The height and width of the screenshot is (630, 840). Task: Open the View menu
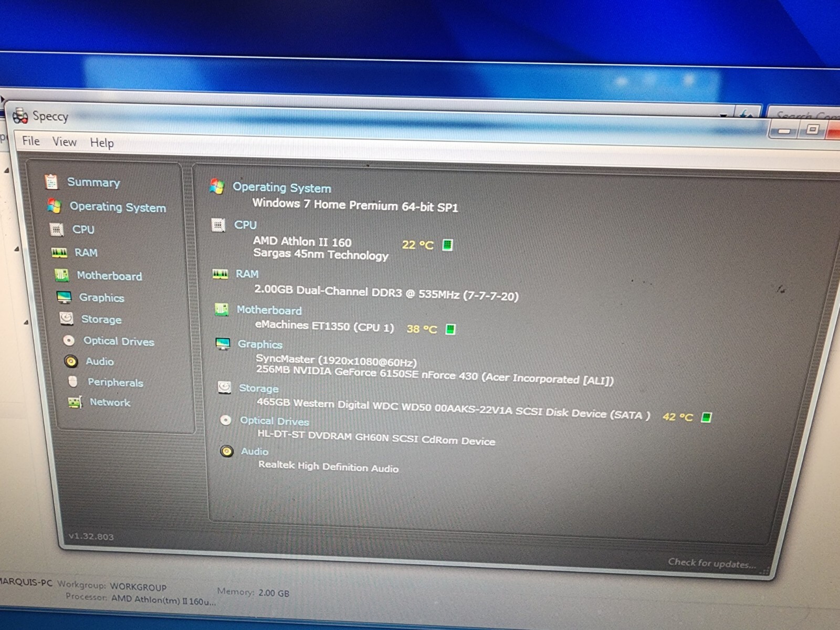[x=64, y=142]
